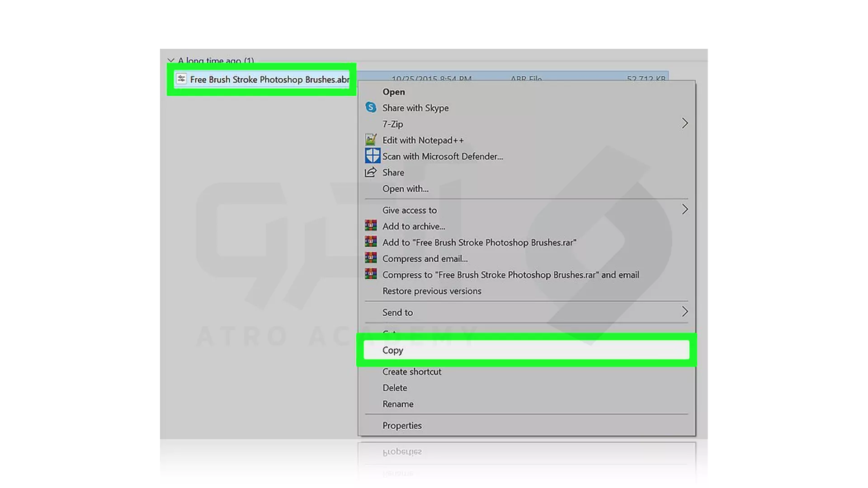The height and width of the screenshot is (488, 868).
Task: Click the ABR file icon next to filename
Action: tap(181, 79)
